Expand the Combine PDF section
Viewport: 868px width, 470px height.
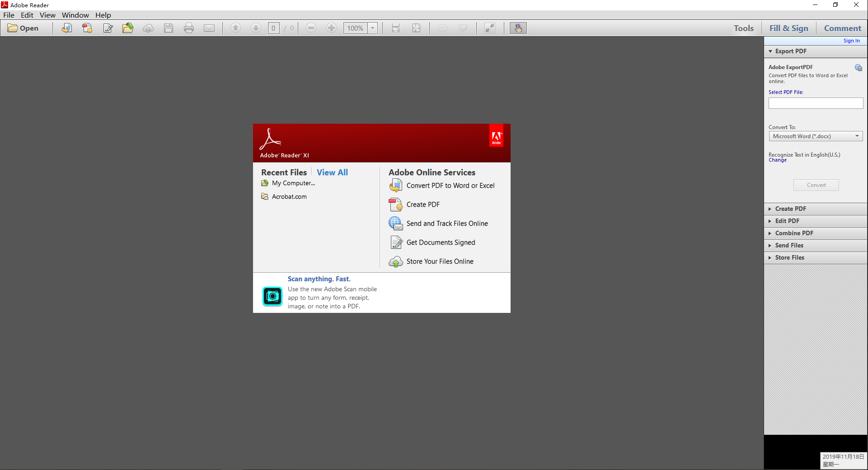coord(816,233)
